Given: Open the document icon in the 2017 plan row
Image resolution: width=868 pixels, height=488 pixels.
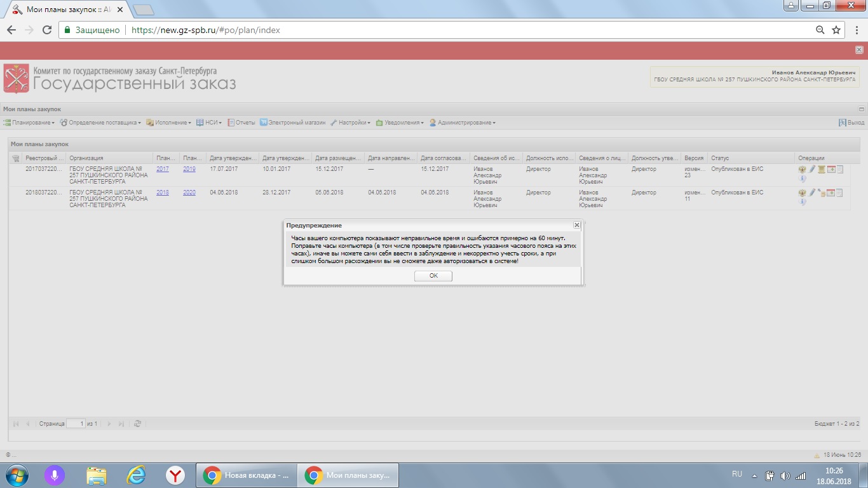Looking at the screenshot, I should [x=839, y=169].
